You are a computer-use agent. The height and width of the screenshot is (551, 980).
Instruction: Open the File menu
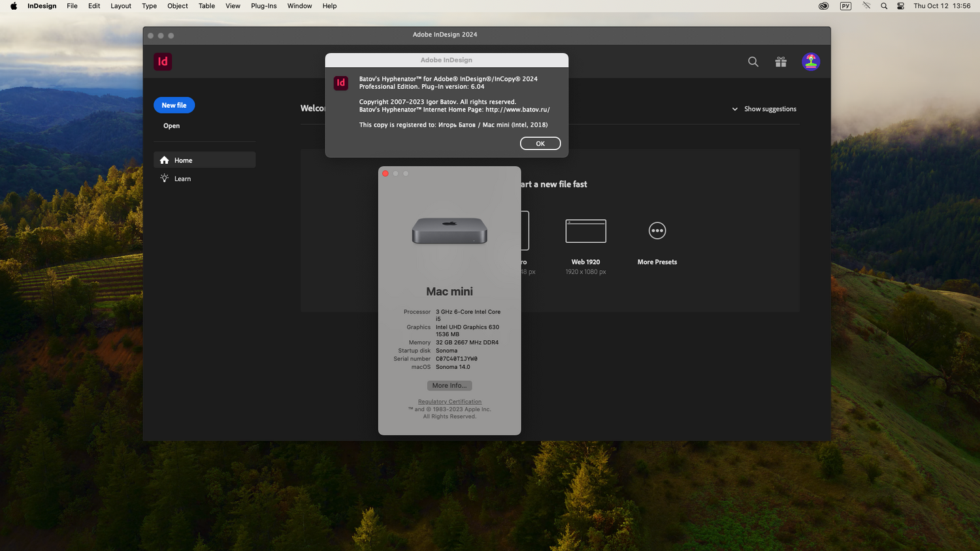(x=72, y=6)
